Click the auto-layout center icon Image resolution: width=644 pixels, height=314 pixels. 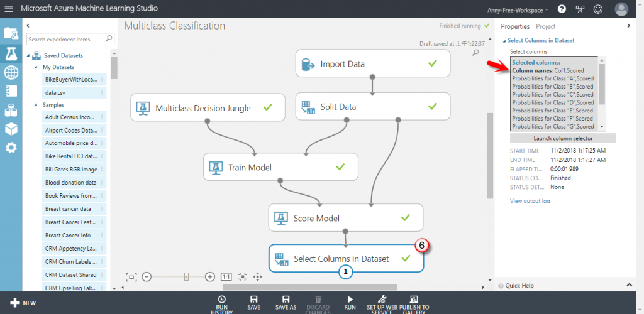point(242,277)
